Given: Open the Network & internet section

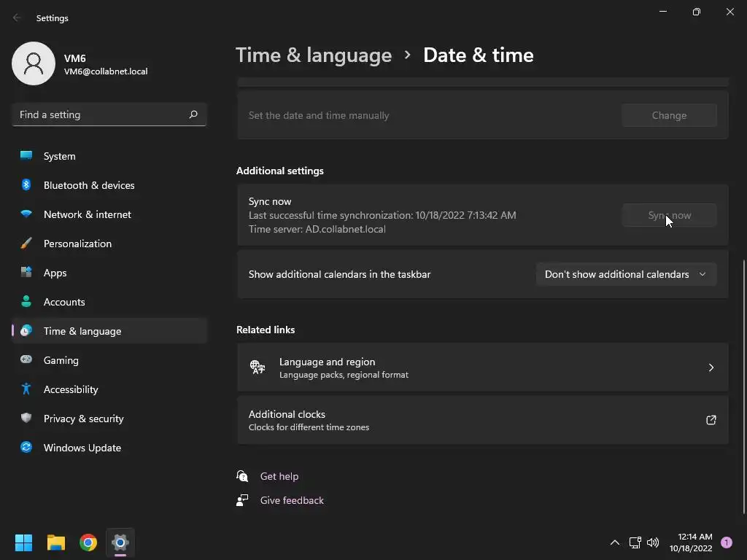Looking at the screenshot, I should (109, 214).
